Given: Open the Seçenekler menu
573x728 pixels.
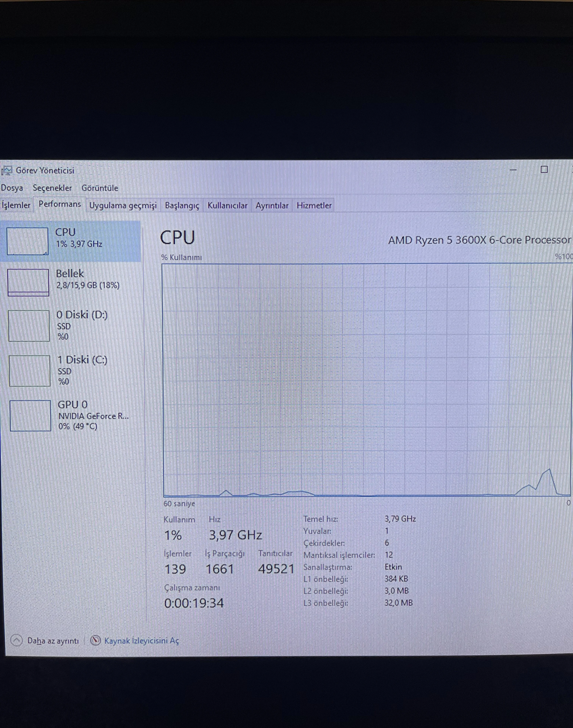Looking at the screenshot, I should pos(52,188).
